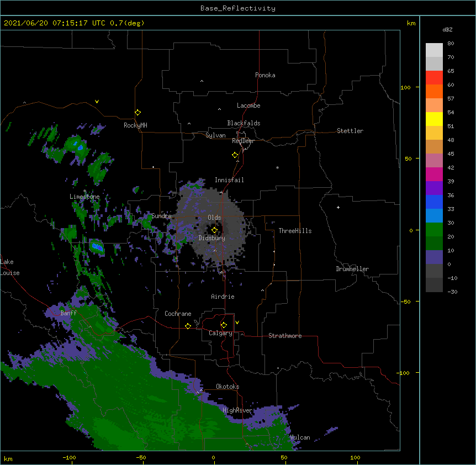This screenshot has height=465, width=476.
Task: Click the Sylvan label
Action: pos(215,135)
